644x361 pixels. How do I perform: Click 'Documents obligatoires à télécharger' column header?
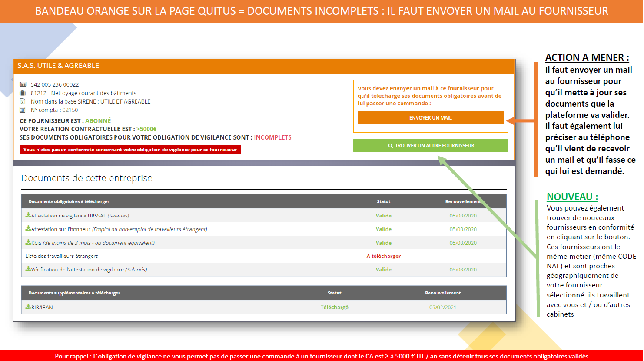[69, 201]
